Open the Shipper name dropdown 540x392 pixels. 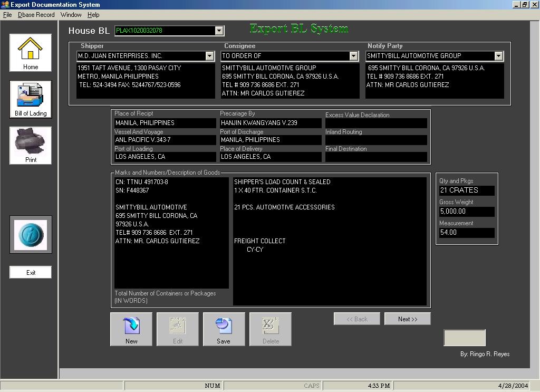209,56
